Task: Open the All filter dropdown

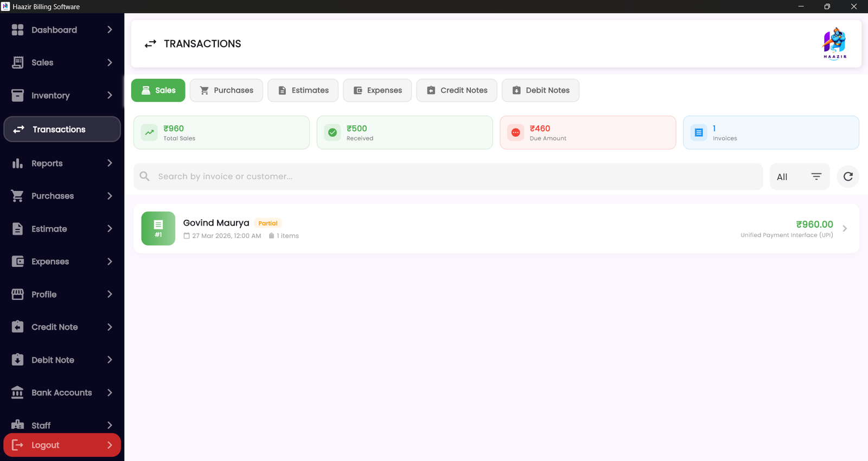Action: (799, 177)
